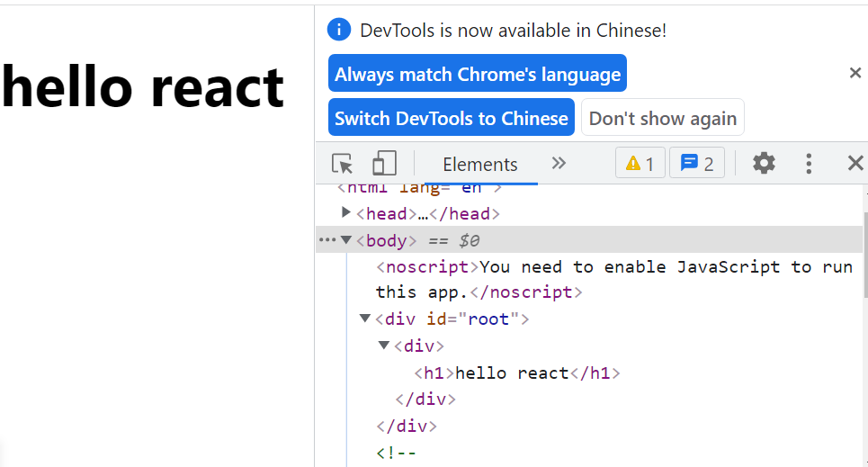Expand the head element node
Viewport: 868px width, 467px height.
point(346,212)
